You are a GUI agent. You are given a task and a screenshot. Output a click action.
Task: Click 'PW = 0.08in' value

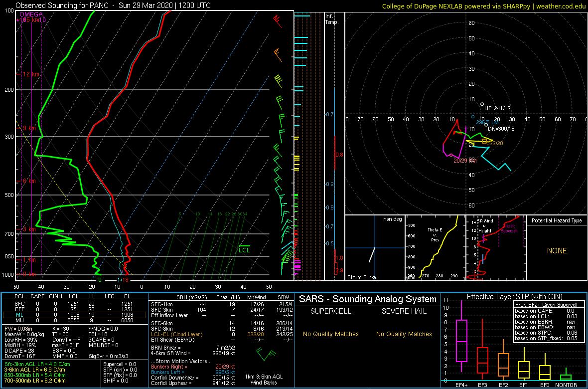(19, 329)
